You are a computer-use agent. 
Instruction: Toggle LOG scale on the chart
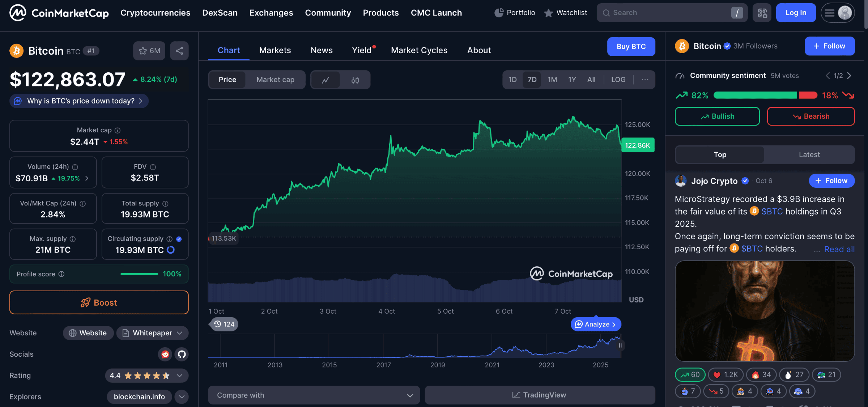point(618,80)
